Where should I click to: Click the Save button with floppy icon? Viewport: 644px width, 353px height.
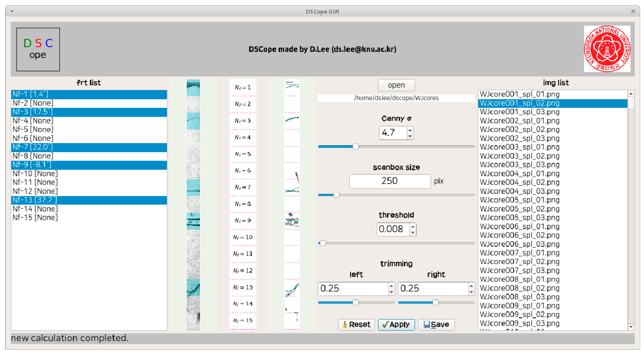coord(436,324)
